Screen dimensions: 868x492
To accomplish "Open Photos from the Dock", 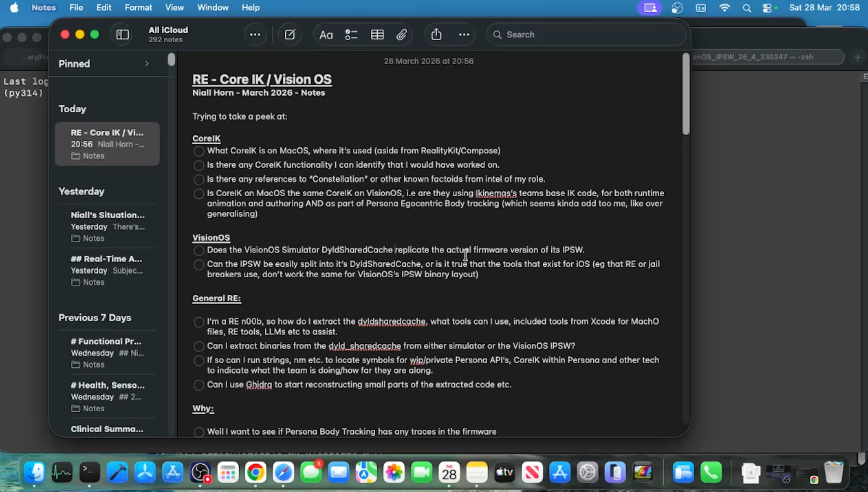I will 394,472.
